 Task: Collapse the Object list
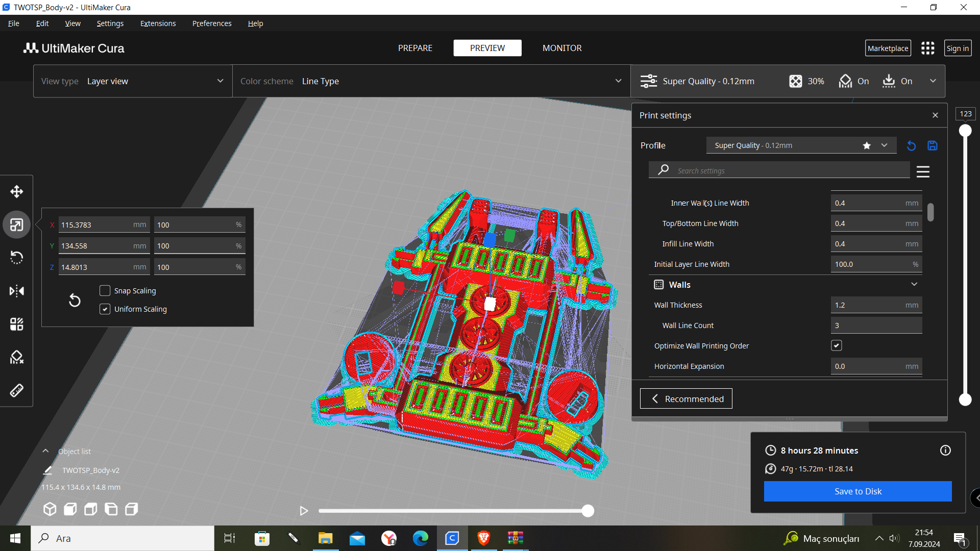coord(45,451)
